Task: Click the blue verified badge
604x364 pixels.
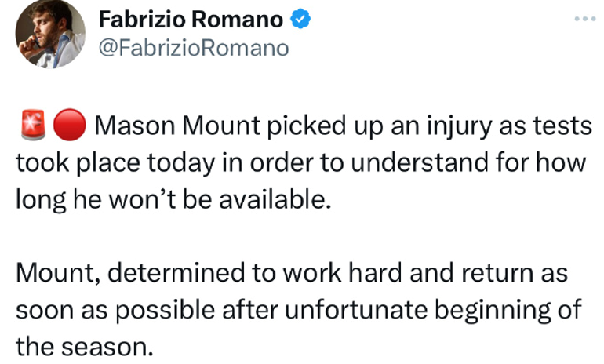Action: click(300, 19)
